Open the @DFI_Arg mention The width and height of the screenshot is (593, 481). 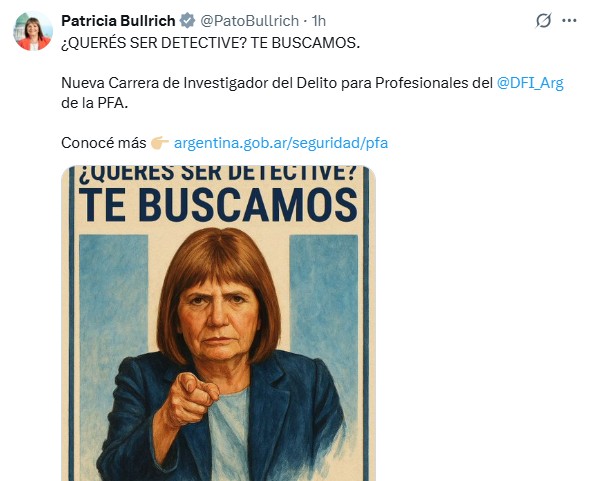tap(530, 83)
